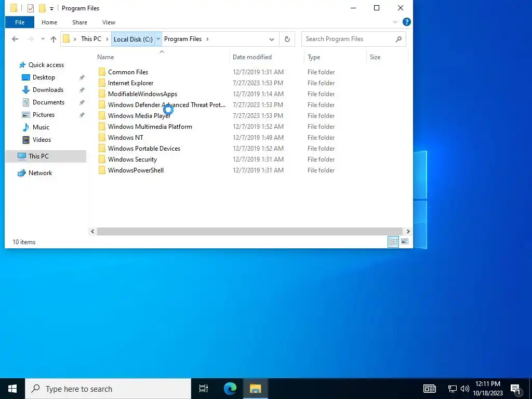Select the Windows Portable Devices folder

point(144,148)
